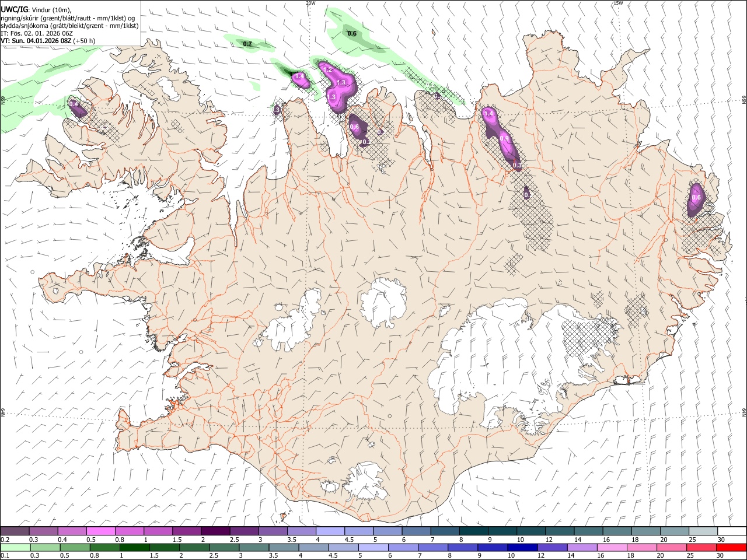Pick the bright red above-30 rain swatch

tap(731, 548)
